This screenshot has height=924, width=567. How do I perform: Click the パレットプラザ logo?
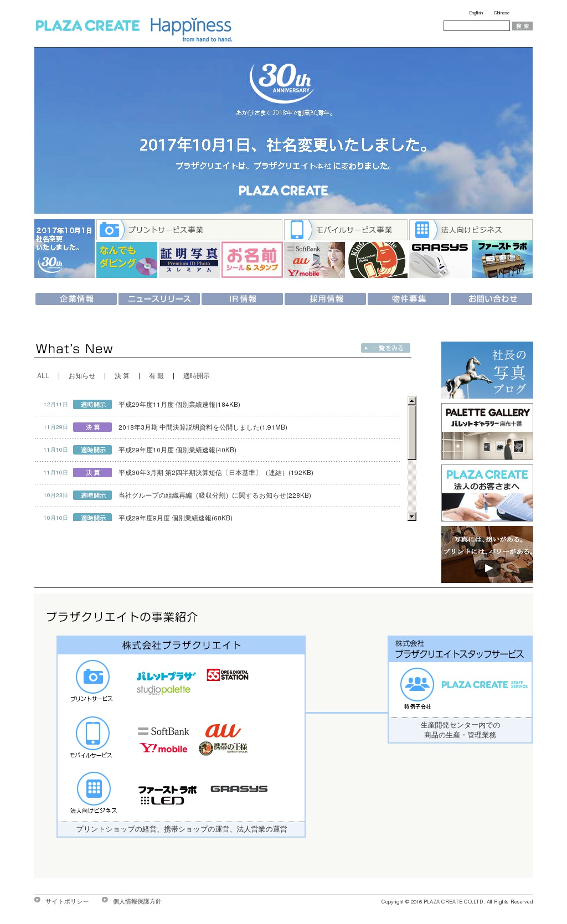[166, 676]
